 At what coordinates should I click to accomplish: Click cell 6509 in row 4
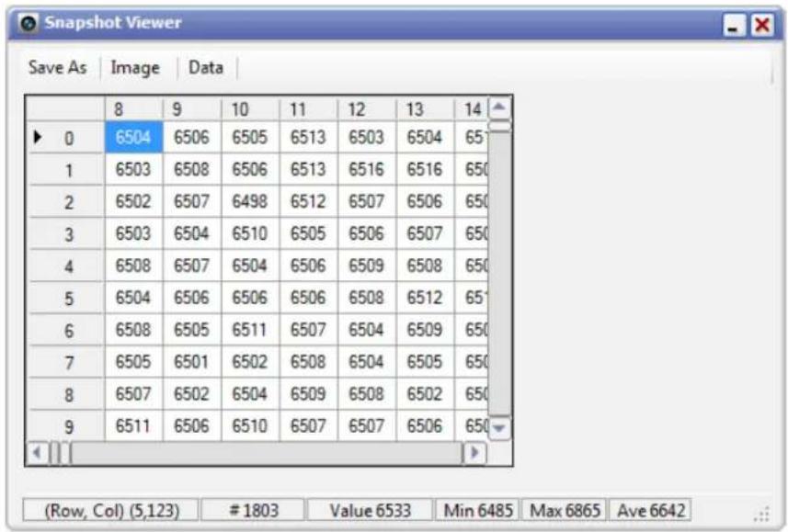(367, 266)
